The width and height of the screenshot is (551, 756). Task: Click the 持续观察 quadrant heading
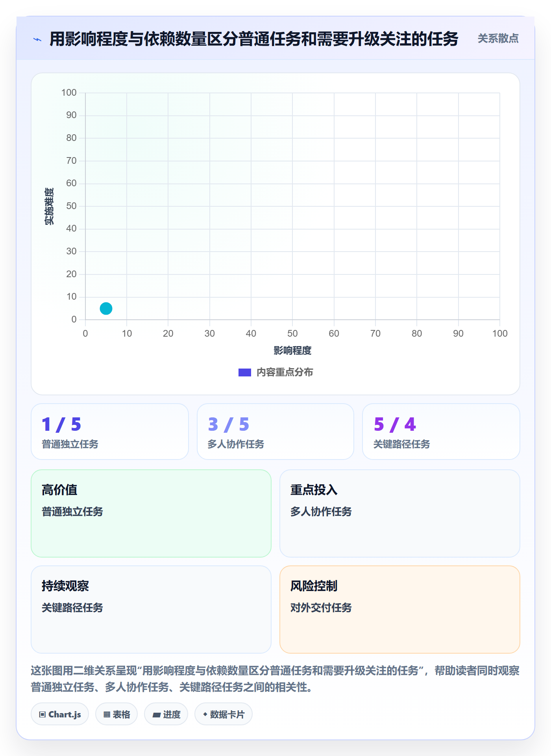(x=65, y=586)
